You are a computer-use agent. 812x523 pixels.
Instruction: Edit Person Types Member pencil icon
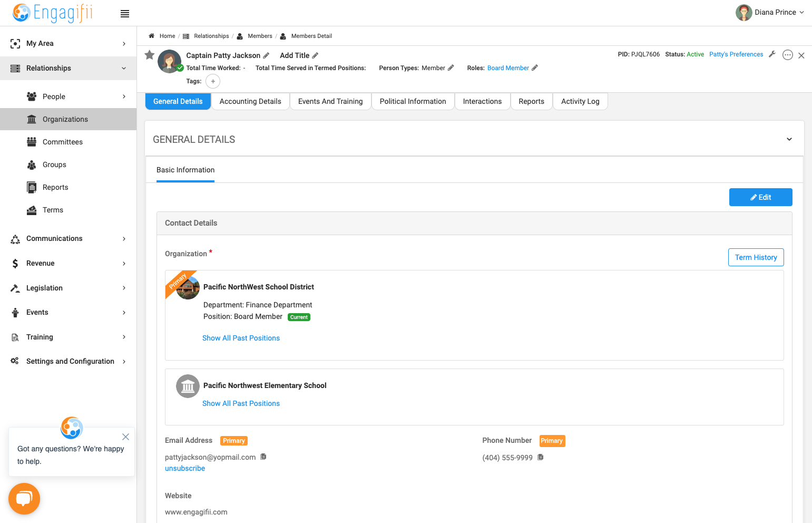point(451,67)
